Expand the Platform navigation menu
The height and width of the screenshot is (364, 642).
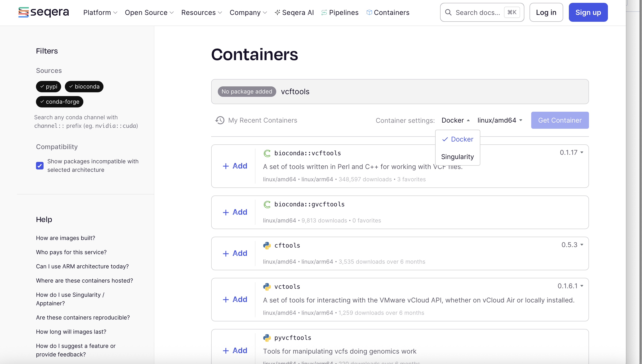100,13
